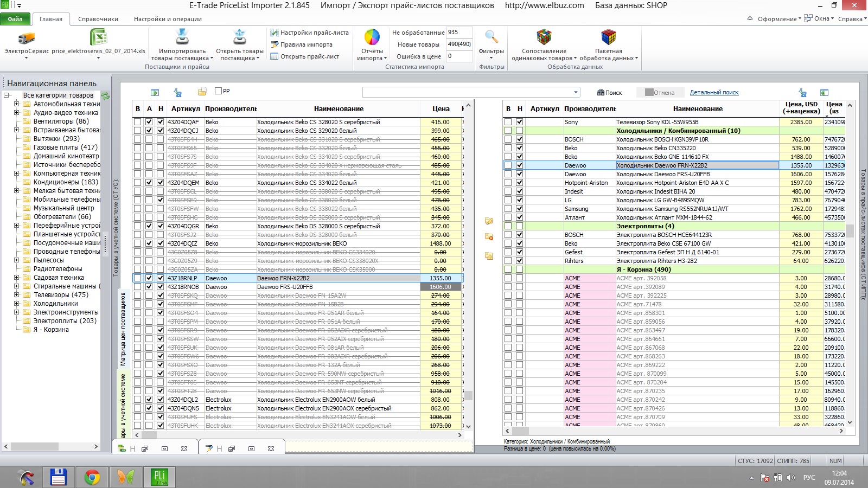Expand the Телевизоры (475) tree node

[x=16, y=295]
